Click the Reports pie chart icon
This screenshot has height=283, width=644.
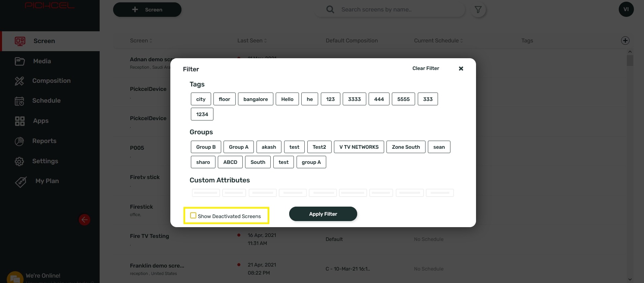click(20, 141)
